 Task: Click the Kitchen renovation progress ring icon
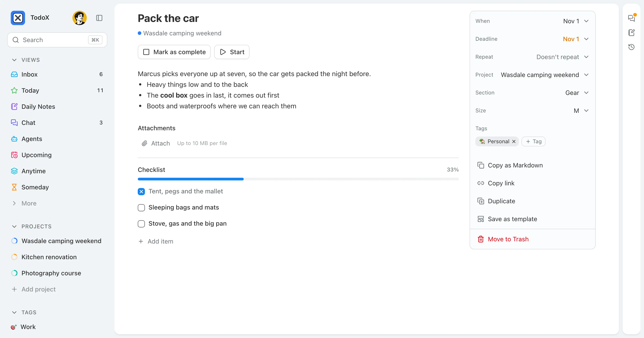tap(14, 257)
